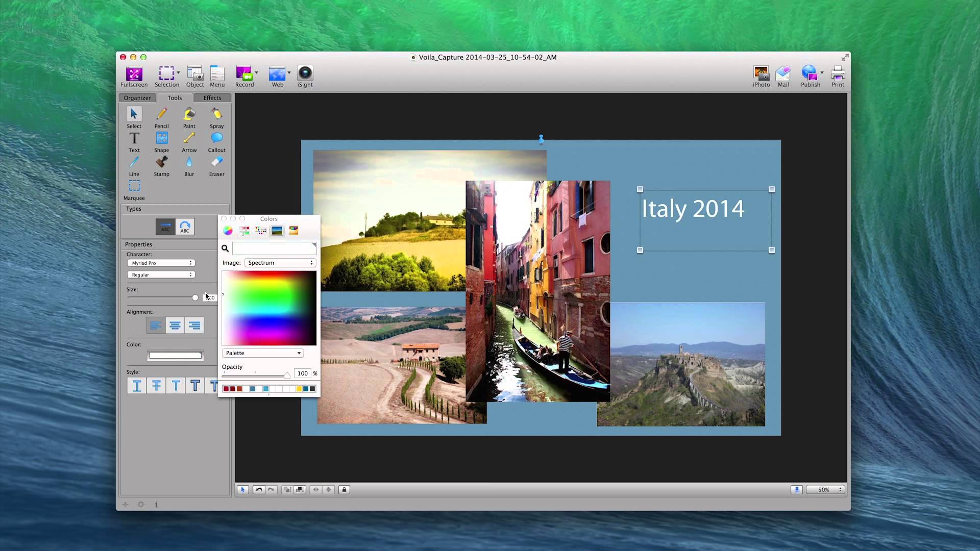Switch to the Organizer tab
Viewport: 980px width, 551px height.
click(x=137, y=98)
